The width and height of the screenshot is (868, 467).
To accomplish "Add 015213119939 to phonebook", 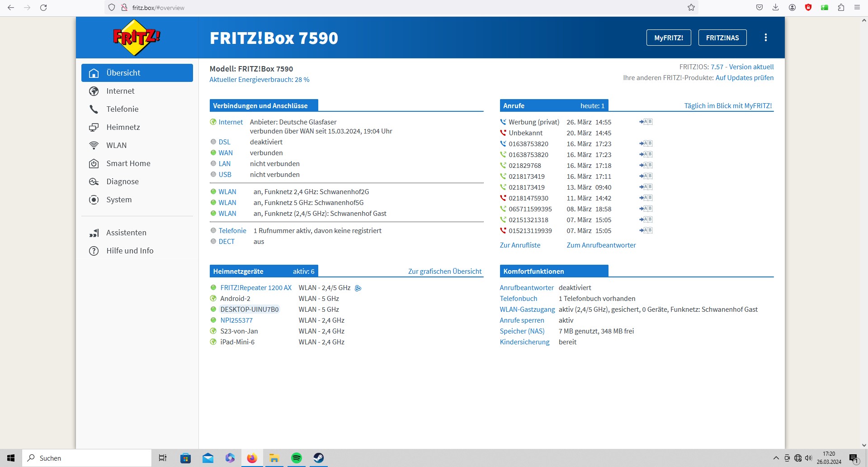I will point(646,230).
